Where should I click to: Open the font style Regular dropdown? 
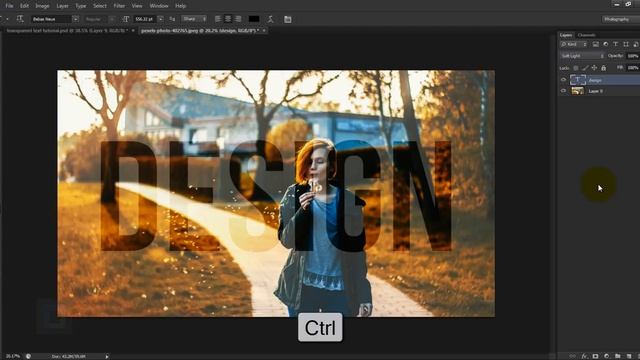(99, 19)
